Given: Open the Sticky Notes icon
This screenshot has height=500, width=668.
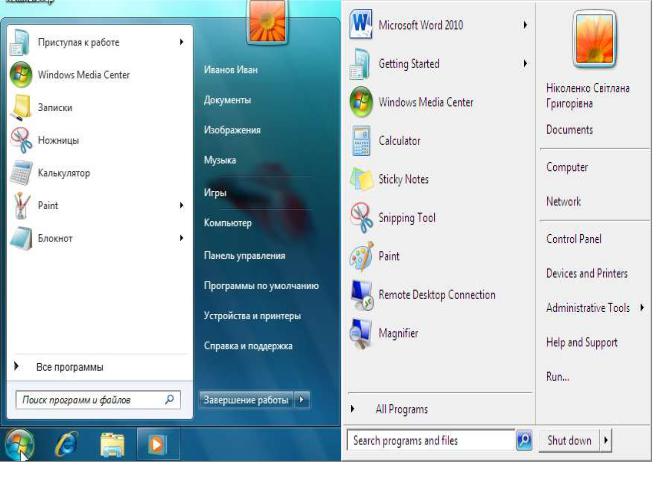Looking at the screenshot, I should pyautogui.click(x=362, y=179).
